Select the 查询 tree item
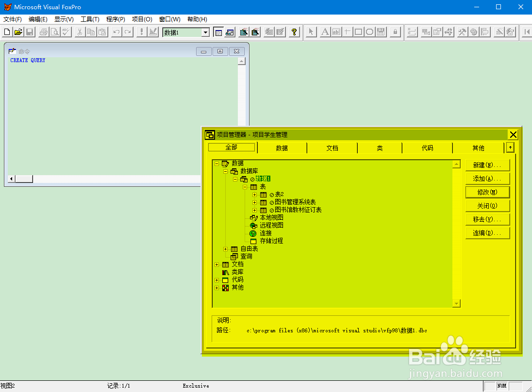The height and width of the screenshot is (392, 532). (246, 256)
